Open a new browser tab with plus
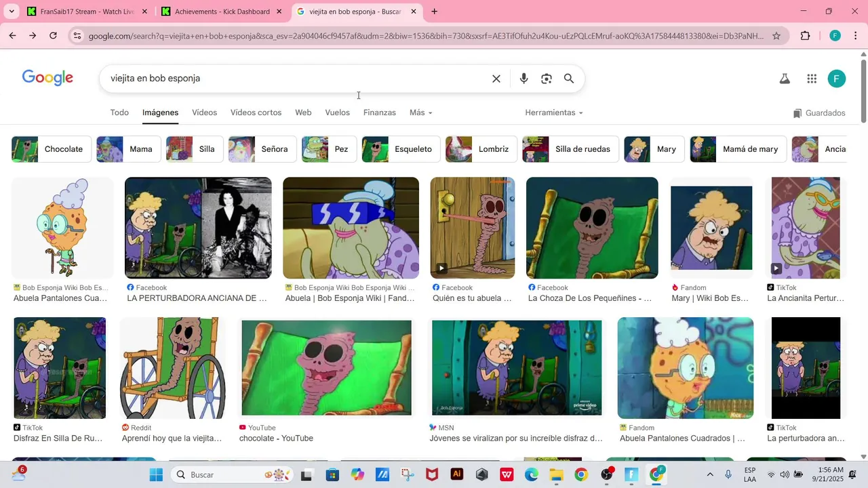Viewport: 868px width, 488px height. (434, 12)
